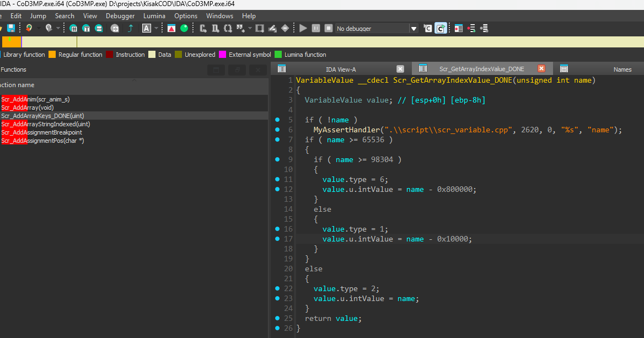644x338 pixels.
Task: Click the red triangle toolbar icon
Action: (171, 28)
